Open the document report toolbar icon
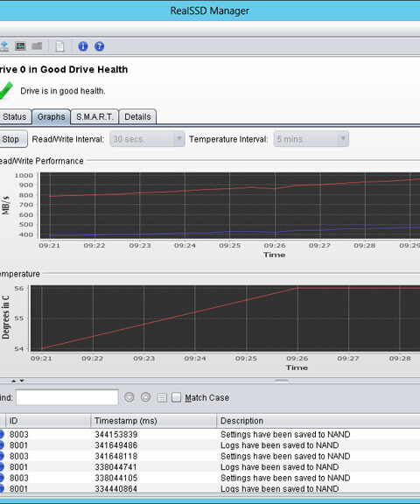 click(59, 46)
